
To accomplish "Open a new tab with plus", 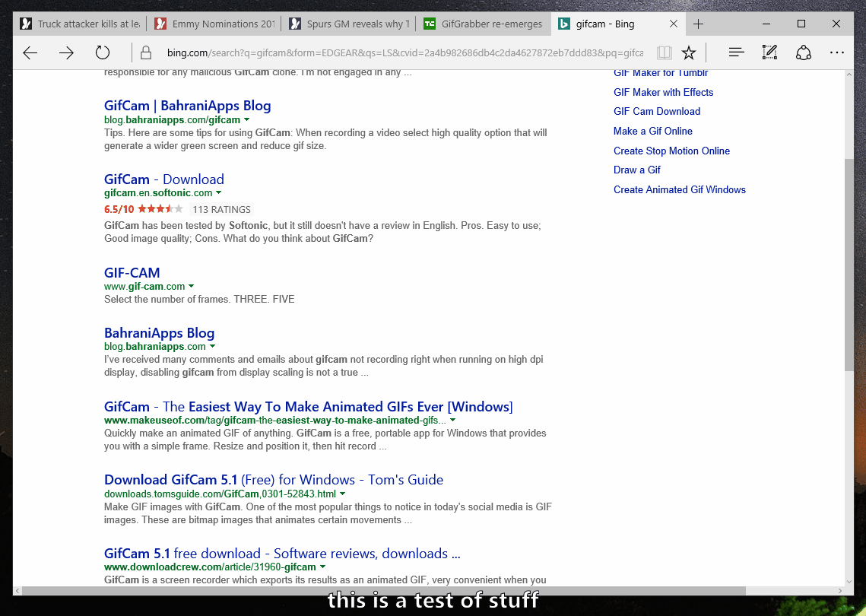I will 698,24.
